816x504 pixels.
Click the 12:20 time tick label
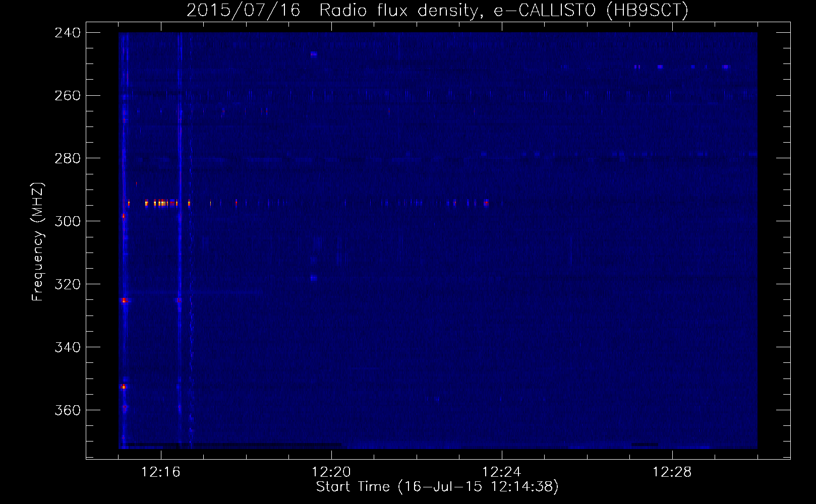click(331, 472)
